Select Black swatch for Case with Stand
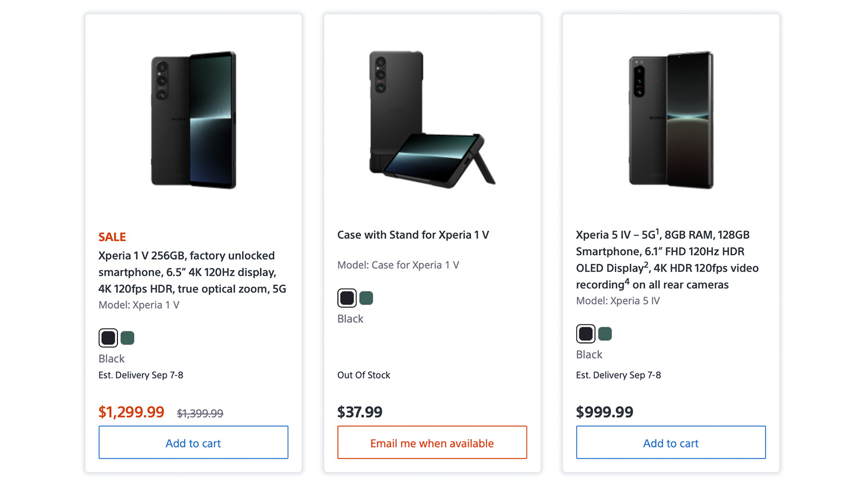 (347, 298)
